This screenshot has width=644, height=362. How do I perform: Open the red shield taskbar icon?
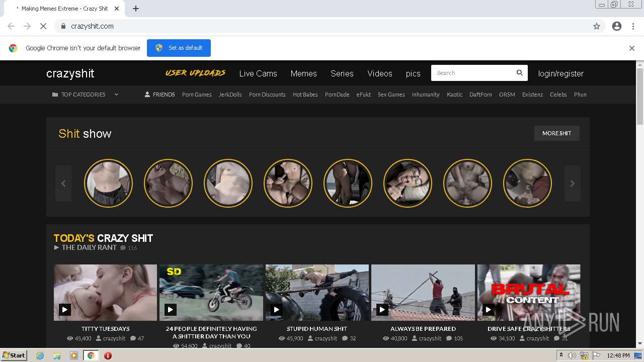click(x=108, y=355)
